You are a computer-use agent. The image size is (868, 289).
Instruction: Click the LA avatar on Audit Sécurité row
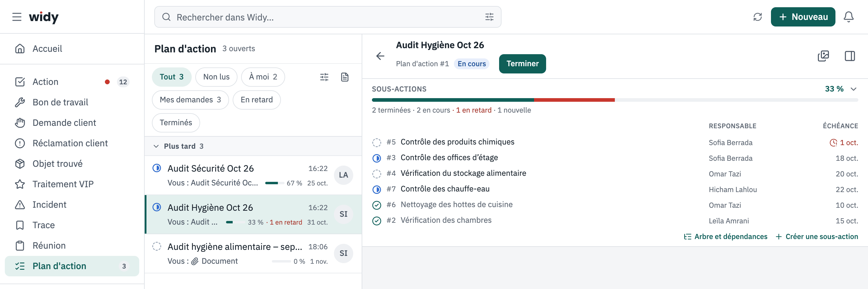tap(343, 175)
